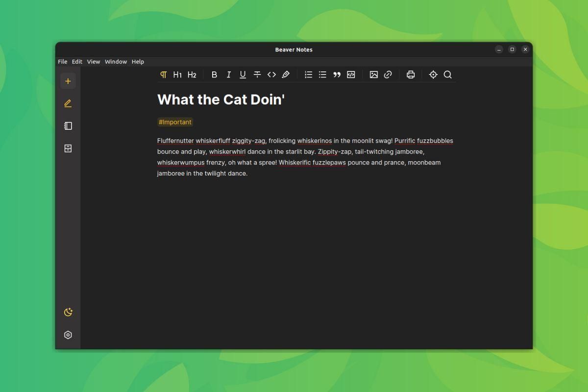Print the note using the printer icon
Viewport: 588px width, 392px height.
point(411,74)
